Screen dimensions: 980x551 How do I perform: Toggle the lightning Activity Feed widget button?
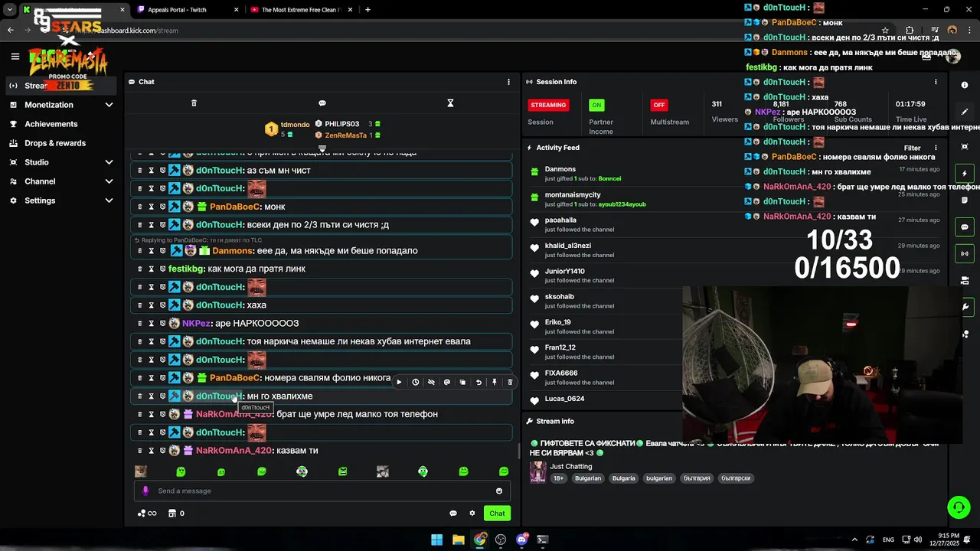[965, 174]
